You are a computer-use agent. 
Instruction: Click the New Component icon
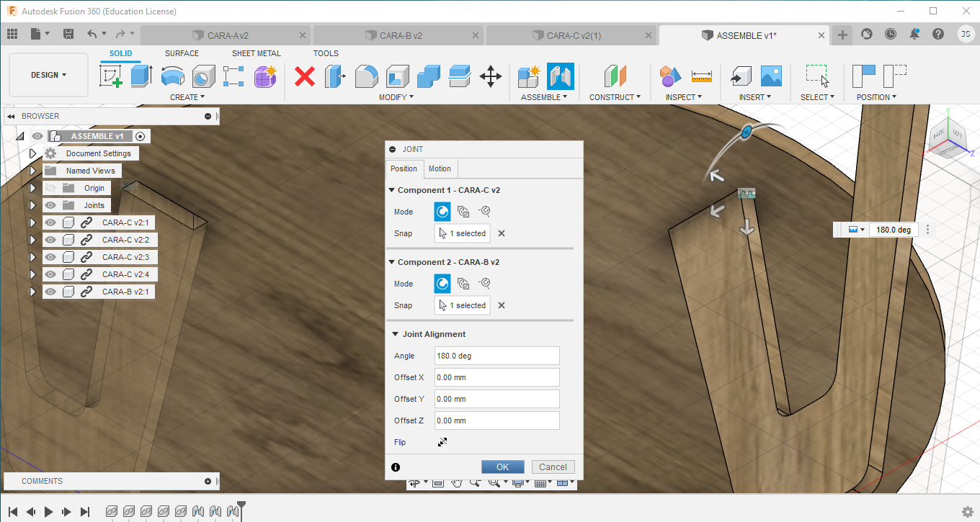tap(530, 76)
